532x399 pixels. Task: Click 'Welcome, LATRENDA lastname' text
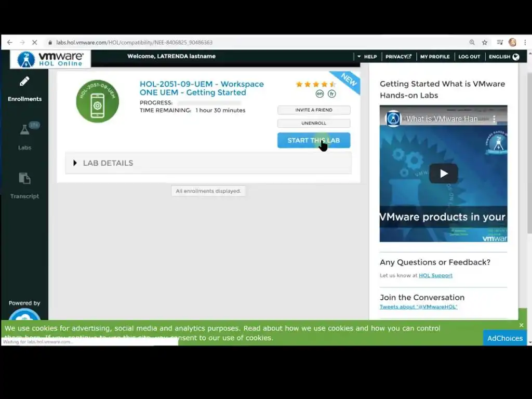[x=171, y=56]
